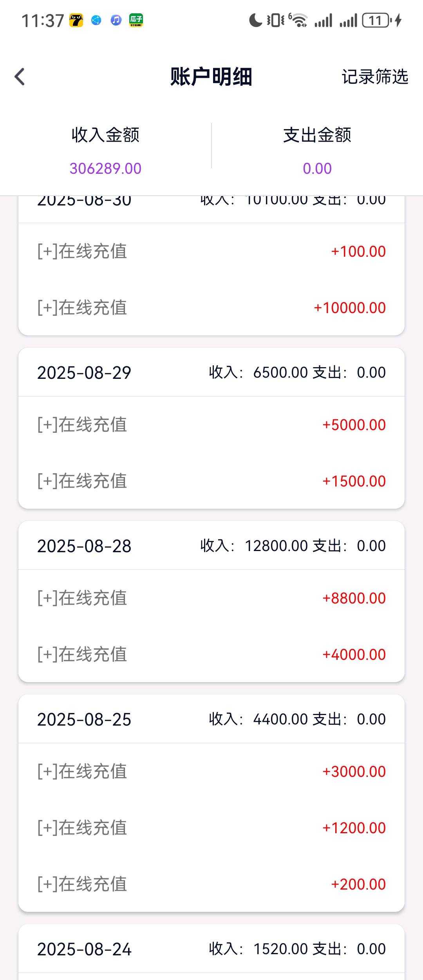The height and width of the screenshot is (980, 423).
Task: Select the 2025-08-25 date header
Action: click(x=84, y=719)
